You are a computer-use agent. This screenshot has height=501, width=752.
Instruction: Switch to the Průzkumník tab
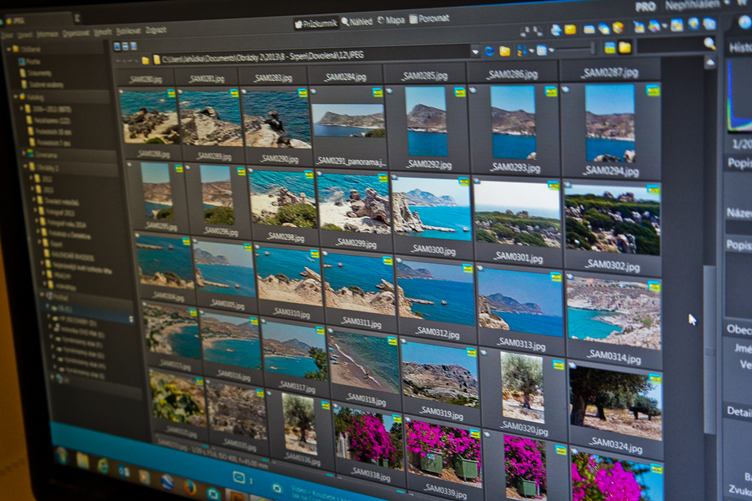[316, 21]
